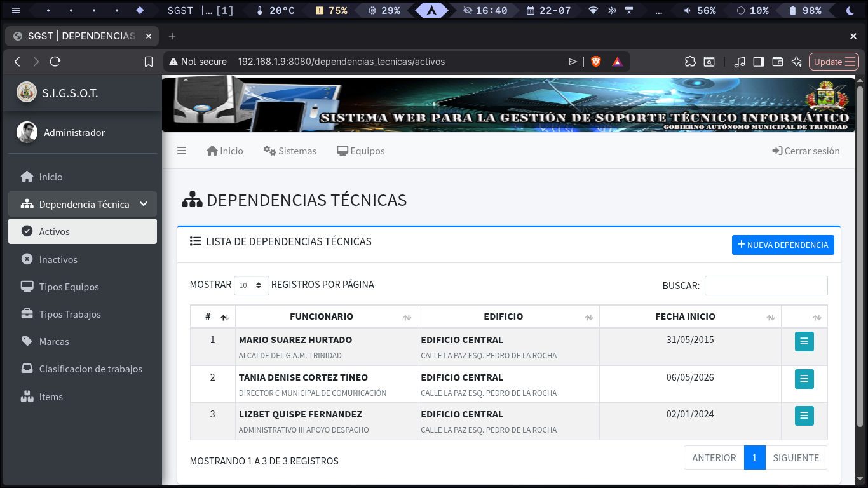Open the Brave Wallet icon

point(778,62)
